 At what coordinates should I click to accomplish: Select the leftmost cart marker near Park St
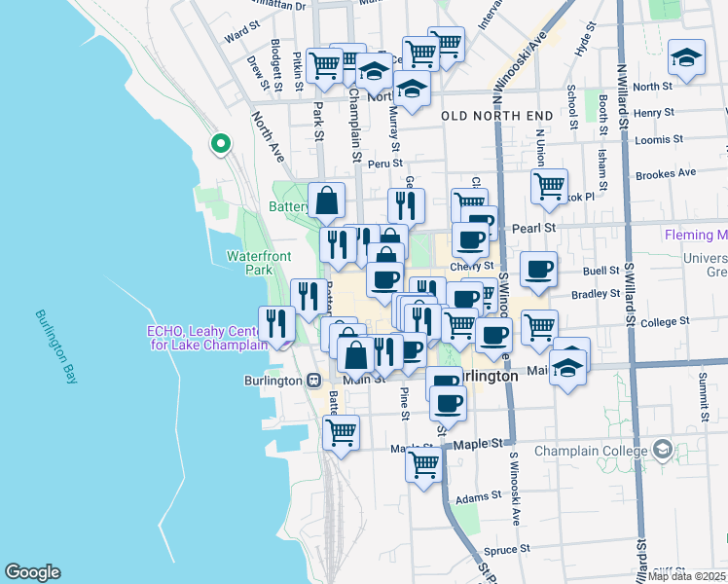(x=324, y=67)
